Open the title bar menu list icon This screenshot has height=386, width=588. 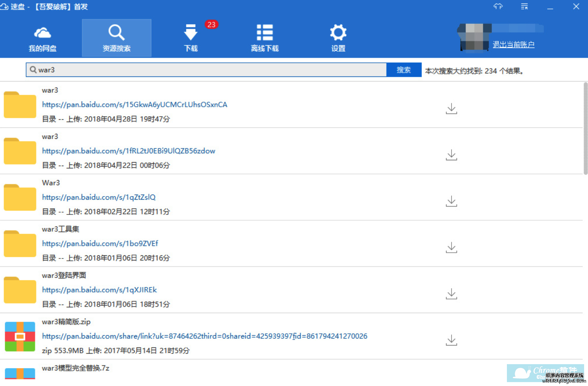(x=524, y=6)
